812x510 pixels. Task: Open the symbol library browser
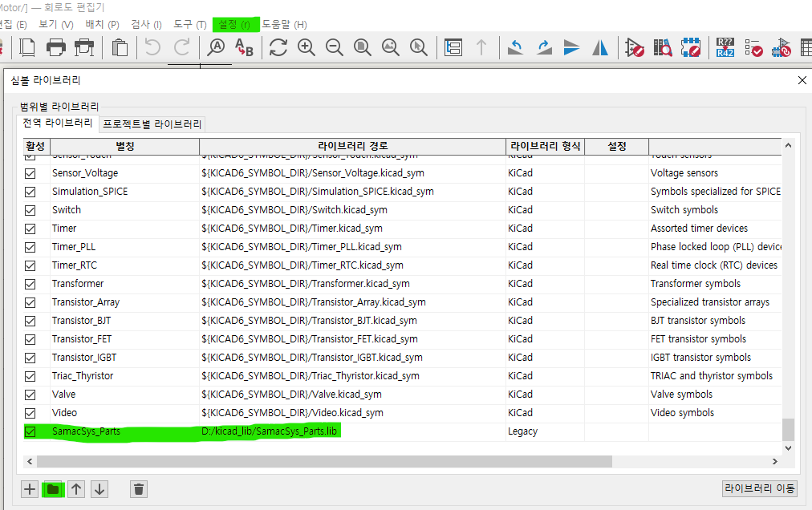pos(662,47)
